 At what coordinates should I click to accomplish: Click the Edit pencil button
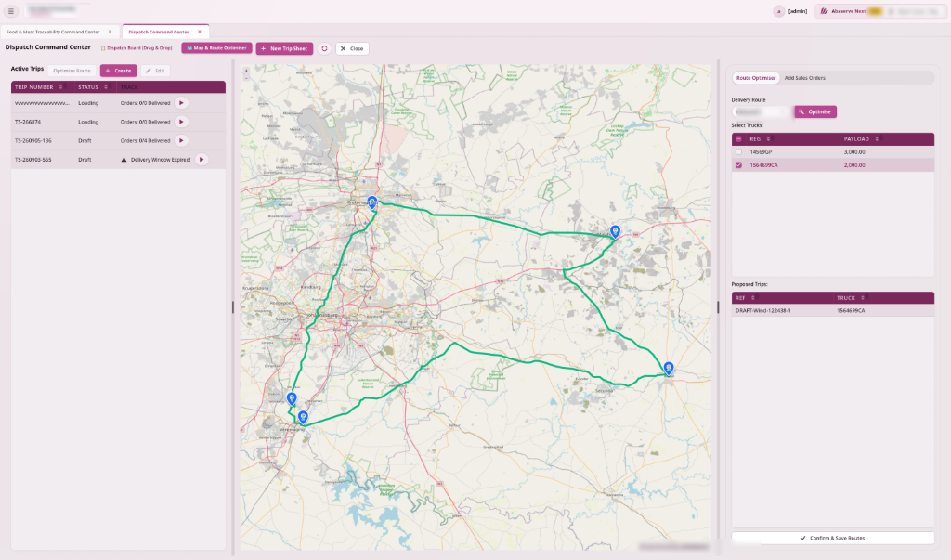[x=155, y=71]
